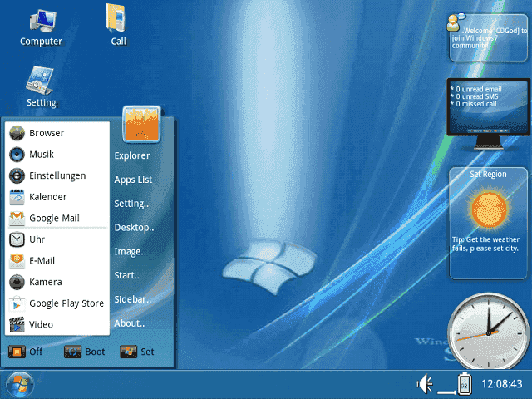The height and width of the screenshot is (399, 532).
Task: Click the '0 missed call' line
Action: tap(474, 104)
